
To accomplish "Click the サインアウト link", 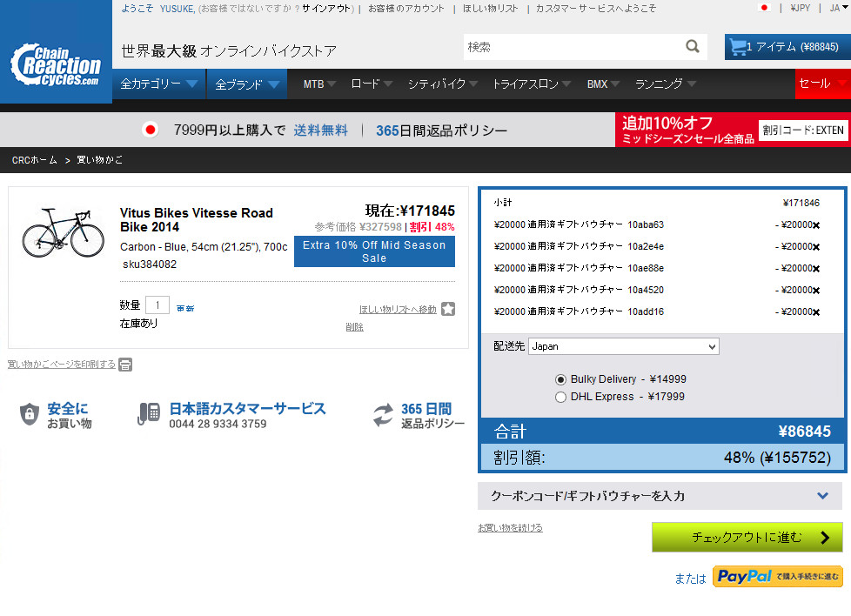I will coord(326,9).
